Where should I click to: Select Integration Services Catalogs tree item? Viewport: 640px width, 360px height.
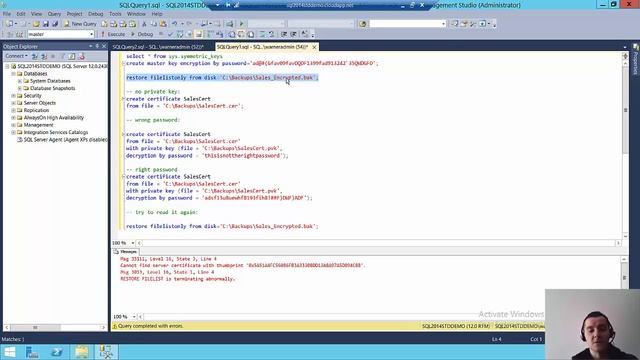point(56,132)
